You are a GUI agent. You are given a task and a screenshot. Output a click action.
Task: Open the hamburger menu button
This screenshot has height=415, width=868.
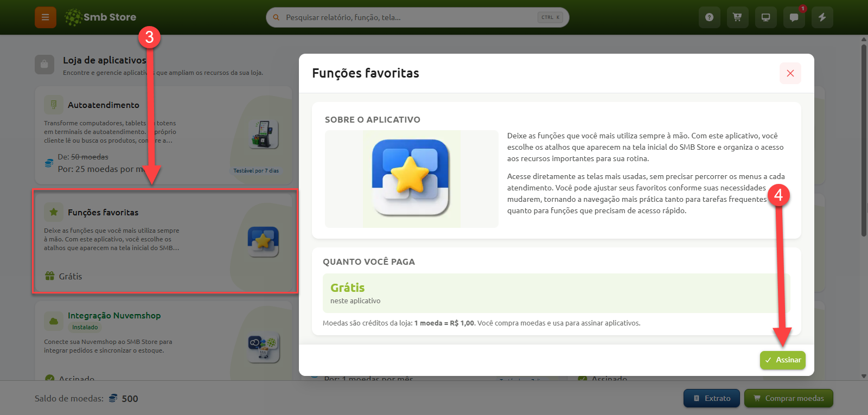46,17
